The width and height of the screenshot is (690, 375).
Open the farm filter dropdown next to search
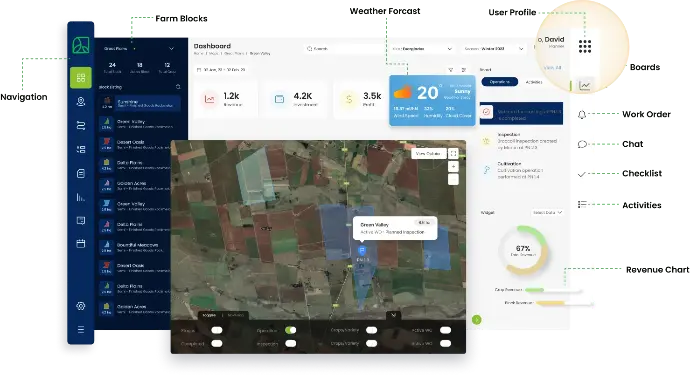[422, 49]
